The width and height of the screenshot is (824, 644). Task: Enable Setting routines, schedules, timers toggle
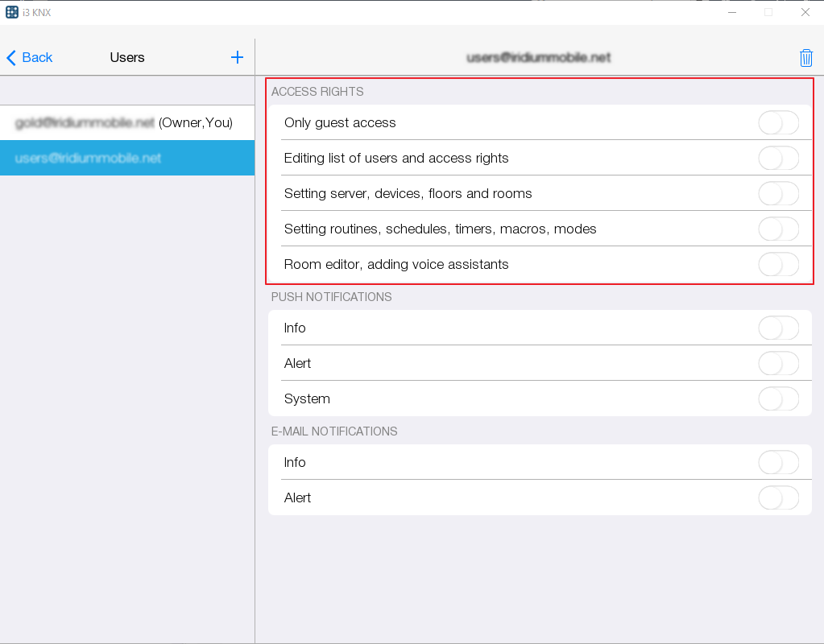point(778,229)
